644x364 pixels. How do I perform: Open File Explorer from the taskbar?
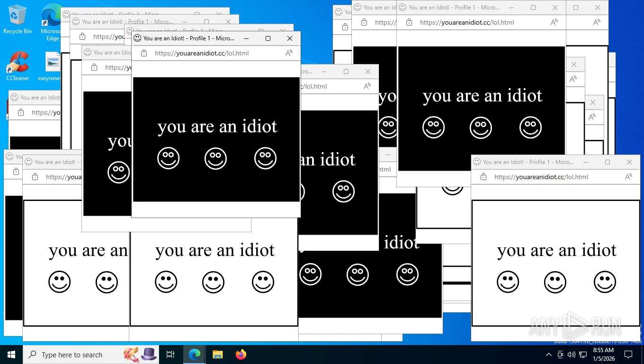(x=218, y=355)
